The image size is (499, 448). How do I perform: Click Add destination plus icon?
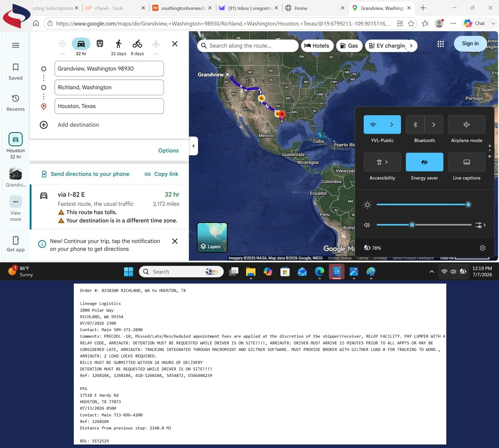click(44, 125)
